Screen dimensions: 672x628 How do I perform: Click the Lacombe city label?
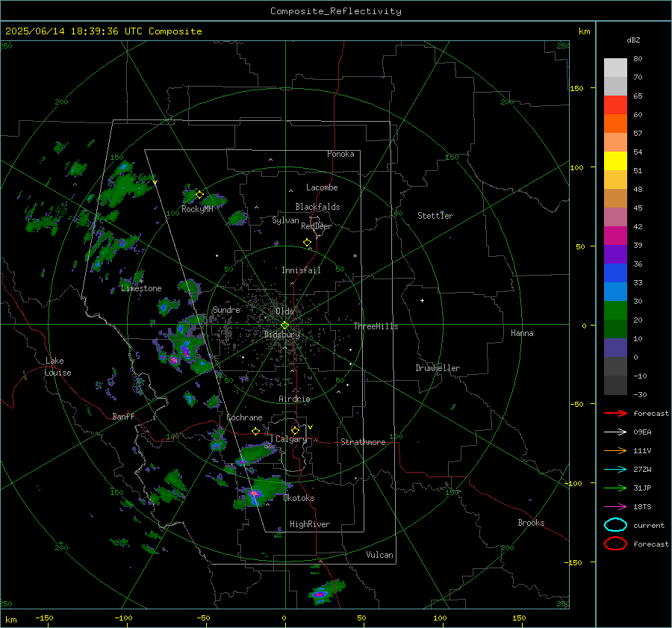click(x=322, y=187)
